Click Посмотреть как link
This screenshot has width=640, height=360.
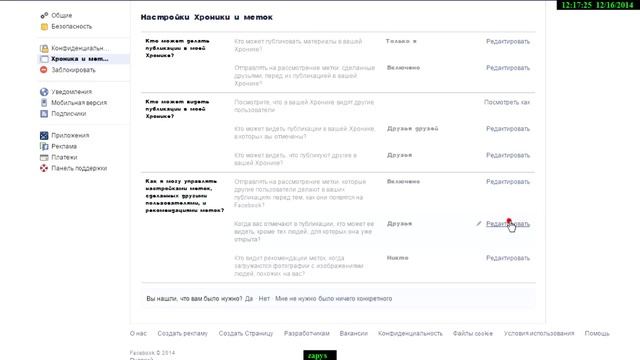tap(507, 102)
